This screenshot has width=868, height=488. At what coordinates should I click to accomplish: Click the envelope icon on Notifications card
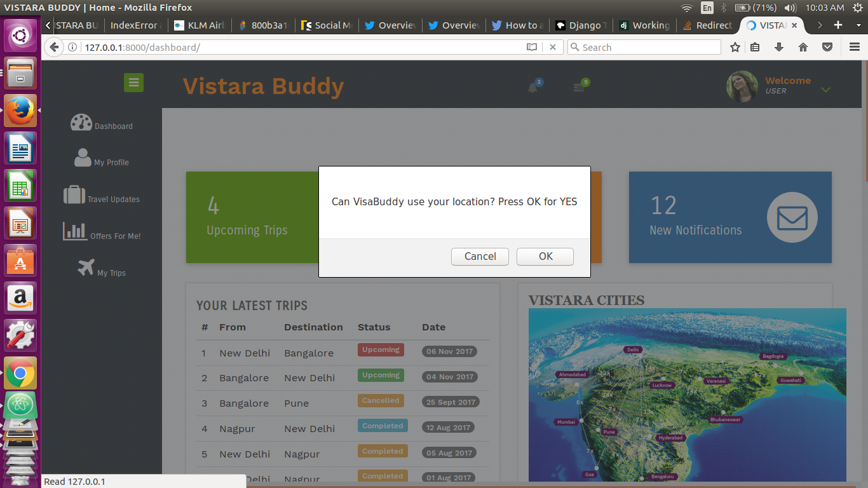coord(792,218)
